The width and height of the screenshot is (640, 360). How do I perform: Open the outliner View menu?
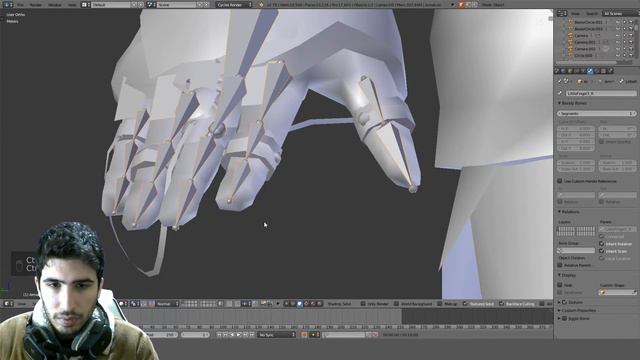[x=575, y=13]
